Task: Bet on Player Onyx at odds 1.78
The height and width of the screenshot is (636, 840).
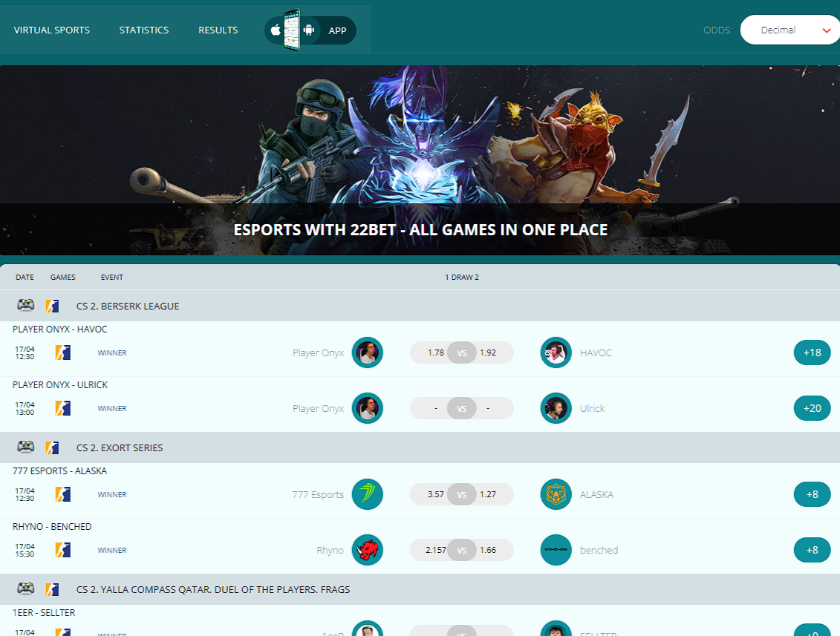Action: (x=432, y=353)
